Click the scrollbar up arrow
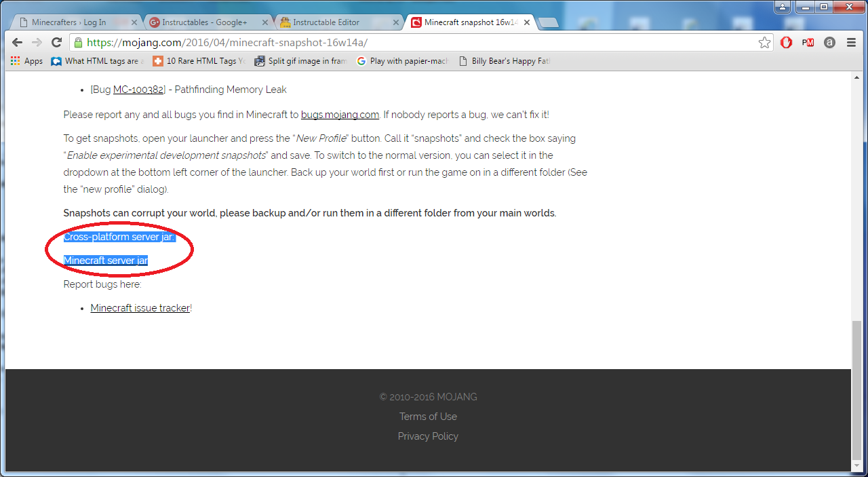The width and height of the screenshot is (868, 477). [857, 78]
